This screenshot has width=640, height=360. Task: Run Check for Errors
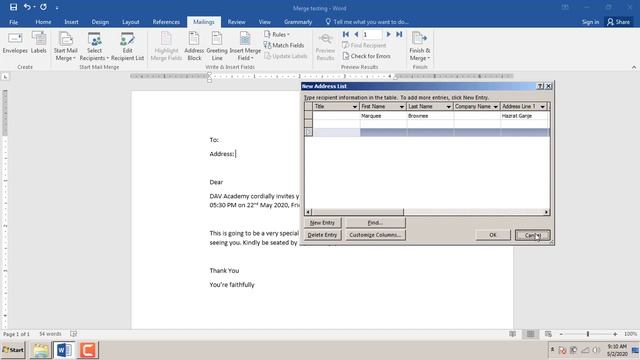(x=367, y=56)
